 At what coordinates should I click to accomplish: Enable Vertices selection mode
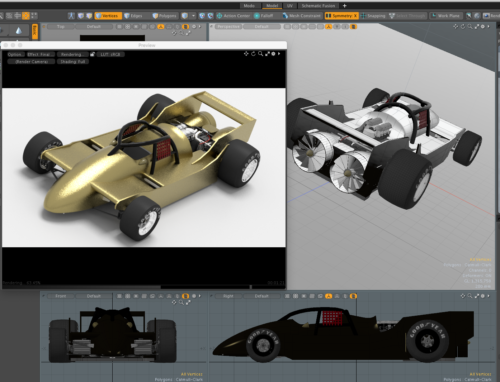point(108,16)
